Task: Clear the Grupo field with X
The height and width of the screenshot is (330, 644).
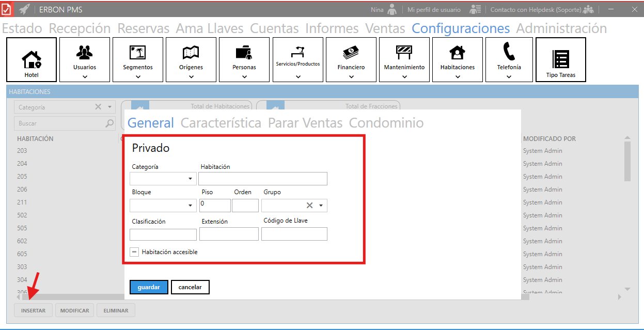Action: point(309,206)
